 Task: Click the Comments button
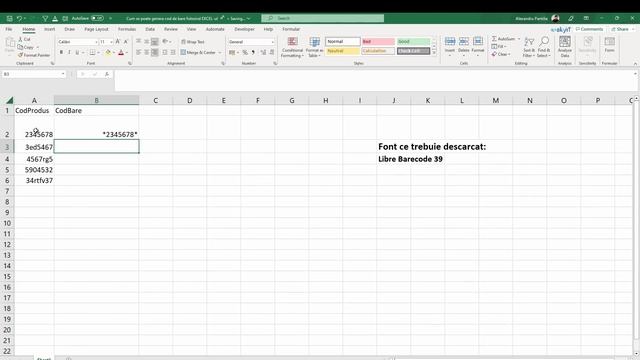click(589, 29)
